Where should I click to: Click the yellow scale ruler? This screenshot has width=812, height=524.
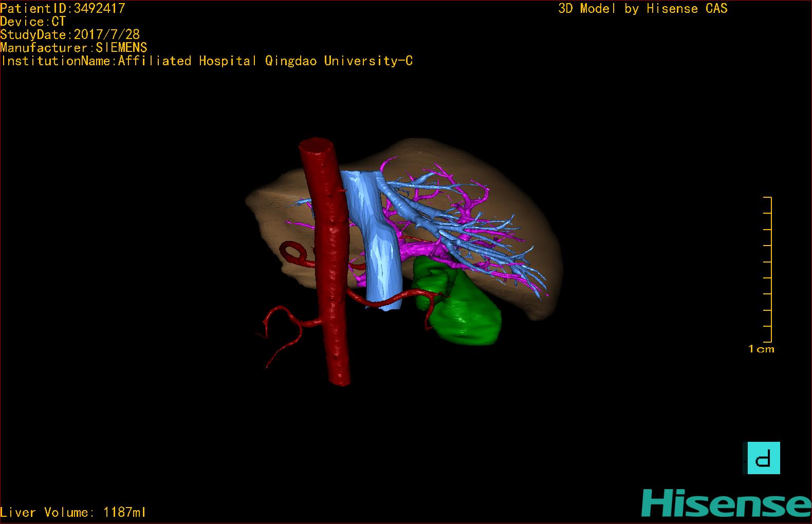[x=768, y=269]
